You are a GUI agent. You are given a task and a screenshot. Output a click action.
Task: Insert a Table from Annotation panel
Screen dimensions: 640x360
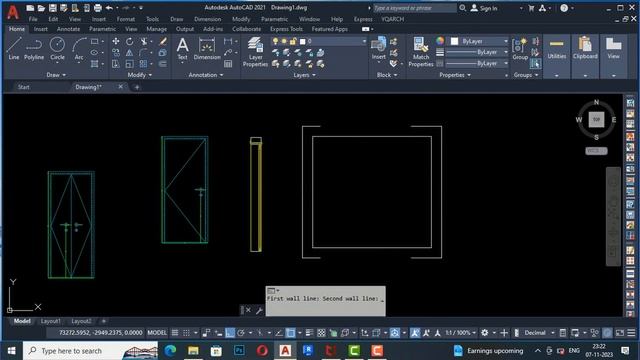[228, 64]
